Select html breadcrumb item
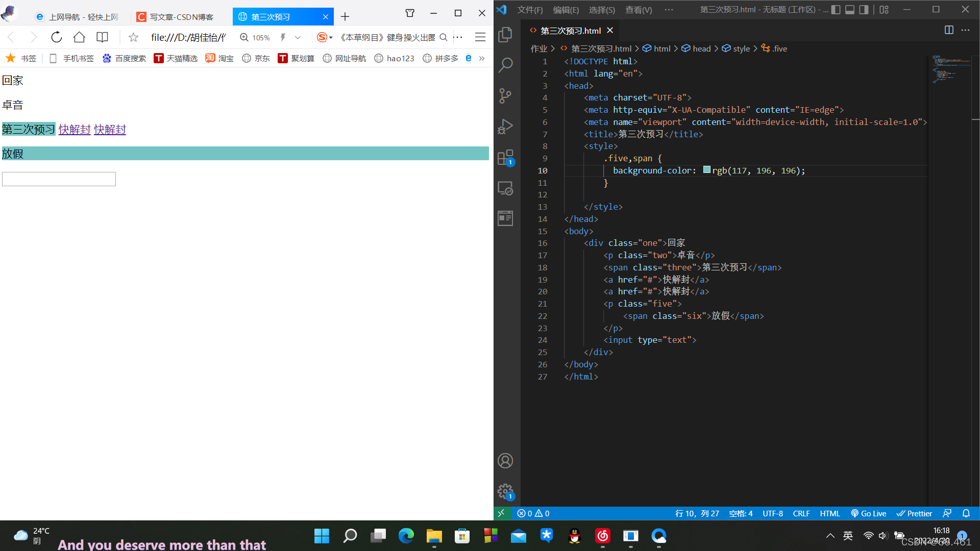The height and width of the screenshot is (551, 980). point(656,48)
